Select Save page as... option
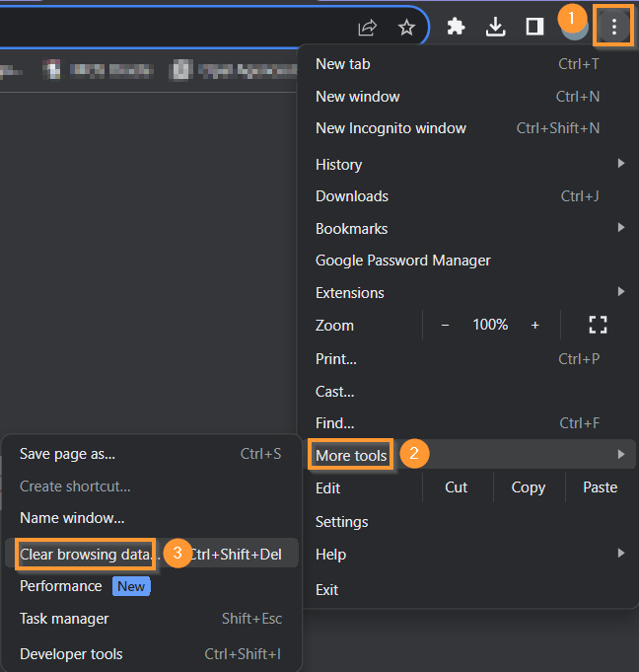 click(x=151, y=454)
